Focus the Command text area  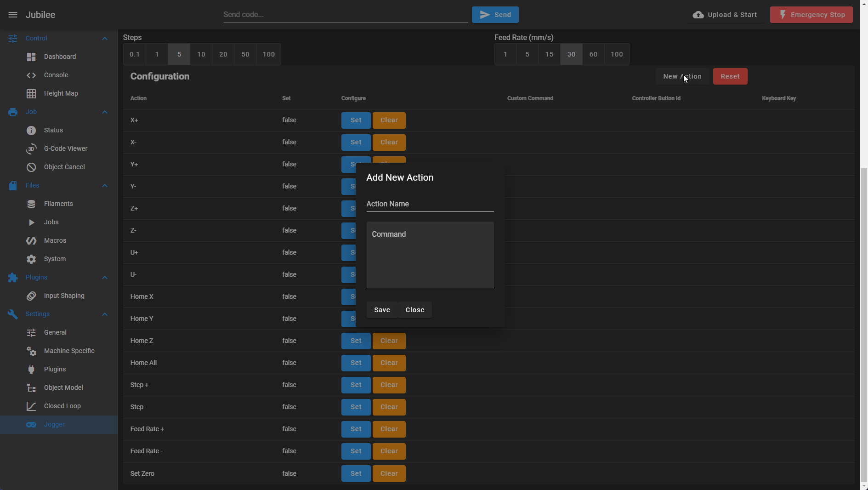pos(430,255)
